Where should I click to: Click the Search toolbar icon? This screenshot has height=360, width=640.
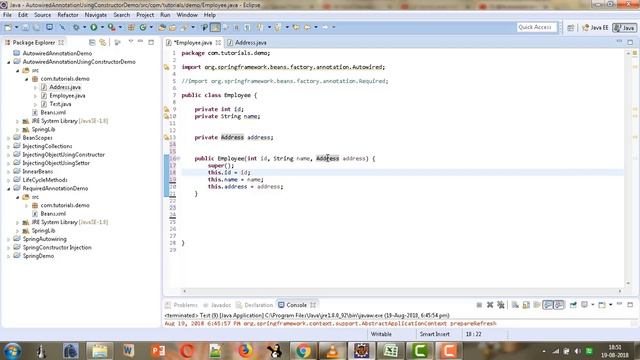[x=184, y=27]
